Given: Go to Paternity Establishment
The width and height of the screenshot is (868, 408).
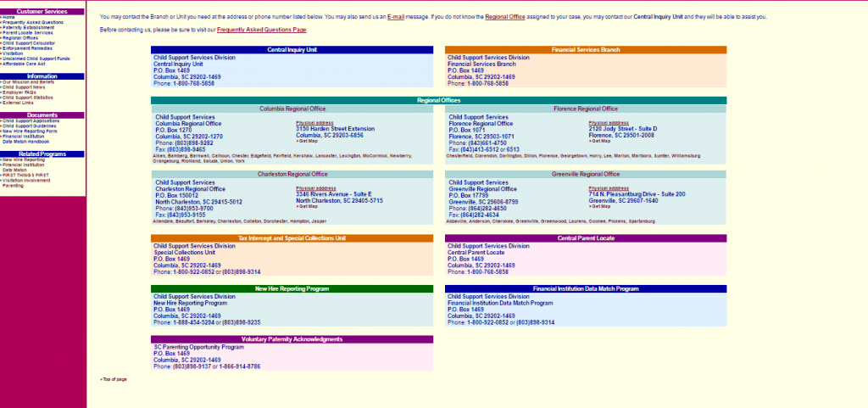Looking at the screenshot, I should click(x=28, y=27).
